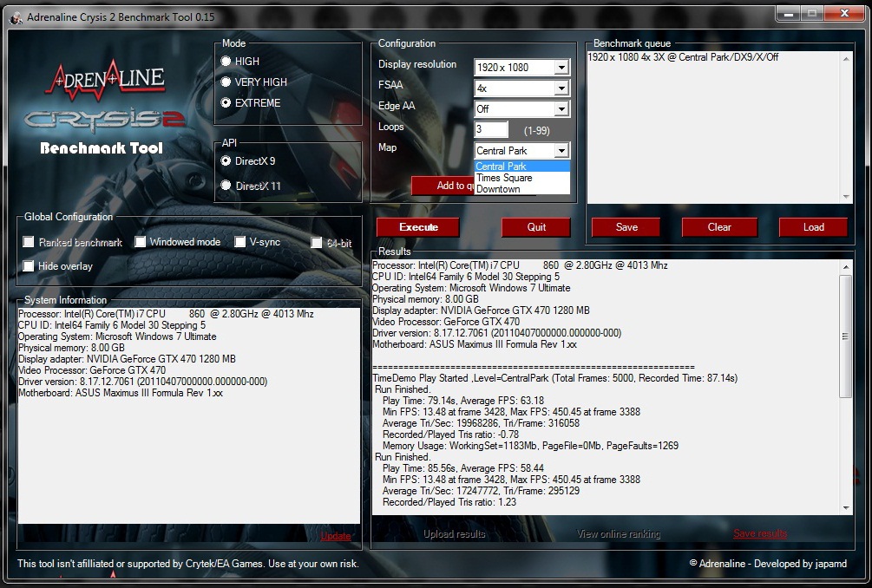Click the 'Average FPS: 63.18' result line
This screenshot has width=872, height=588.
coord(463,401)
